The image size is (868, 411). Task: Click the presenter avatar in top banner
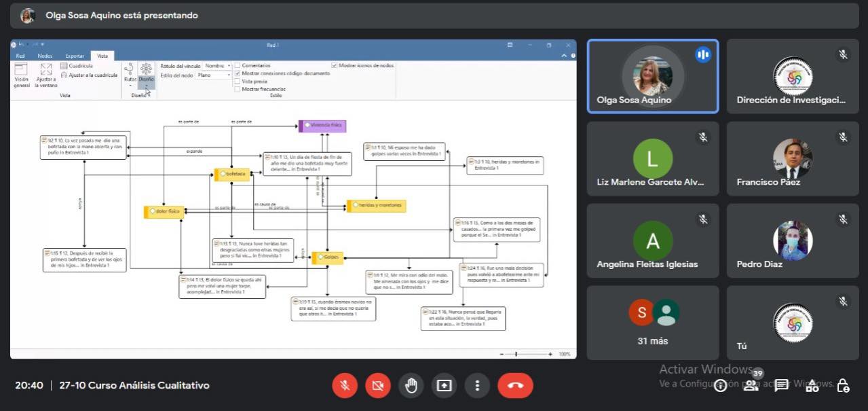[27, 15]
